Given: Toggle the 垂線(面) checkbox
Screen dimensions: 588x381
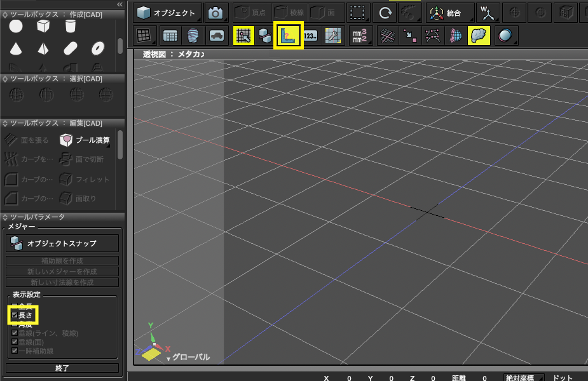Looking at the screenshot, I should point(15,342).
